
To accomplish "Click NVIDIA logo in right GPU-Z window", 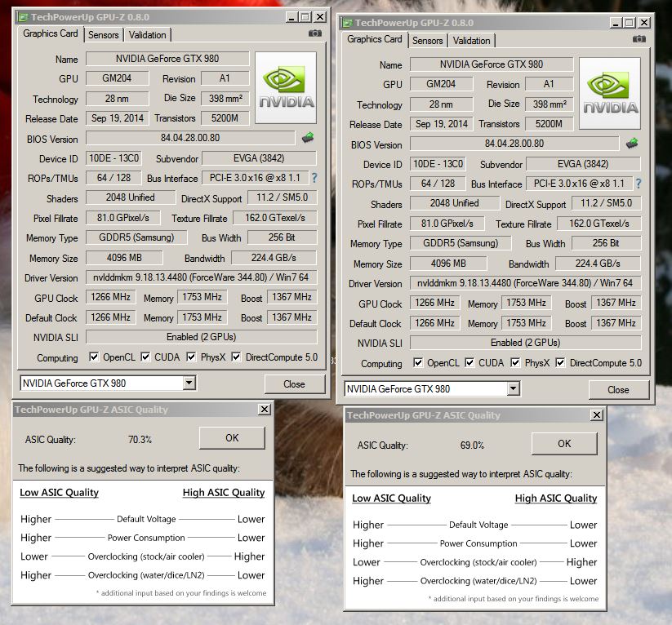I will tap(610, 93).
